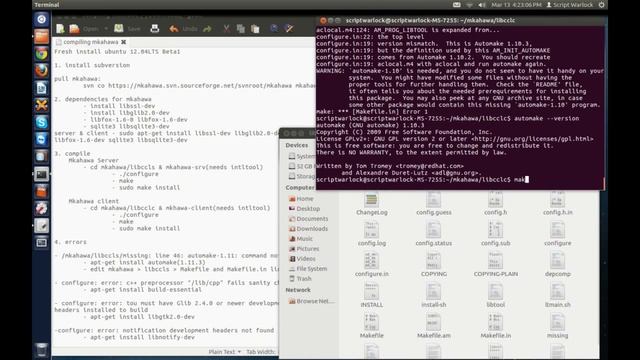Open Desktop in Files sidebar

pyautogui.click(x=304, y=209)
